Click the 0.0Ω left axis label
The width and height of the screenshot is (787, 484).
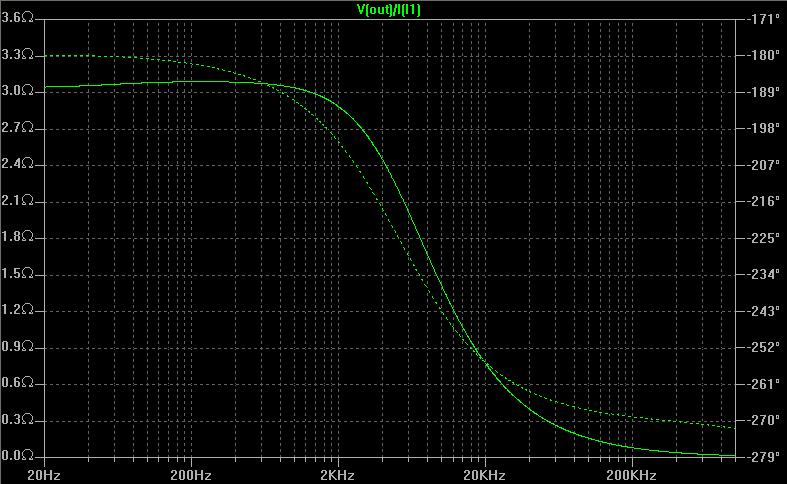[18, 456]
